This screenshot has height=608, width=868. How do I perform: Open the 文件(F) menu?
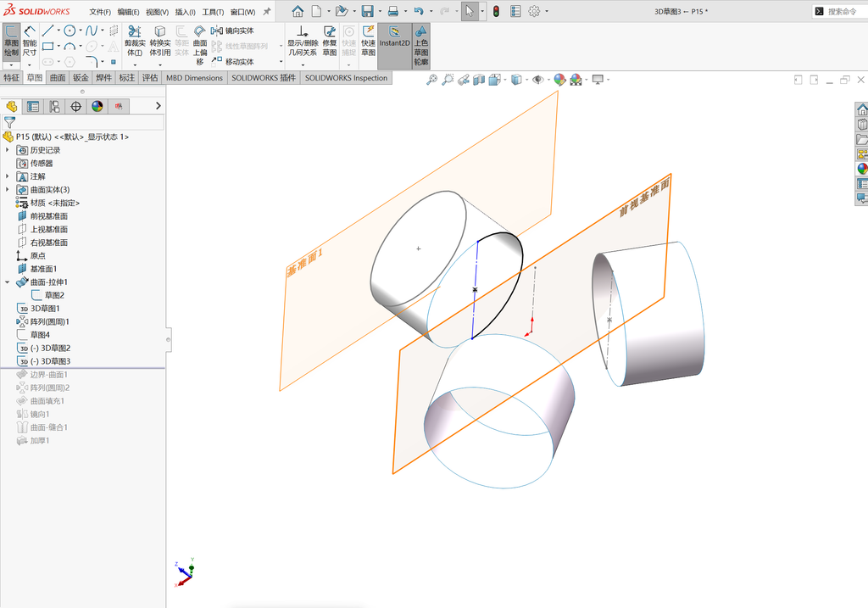(x=100, y=12)
